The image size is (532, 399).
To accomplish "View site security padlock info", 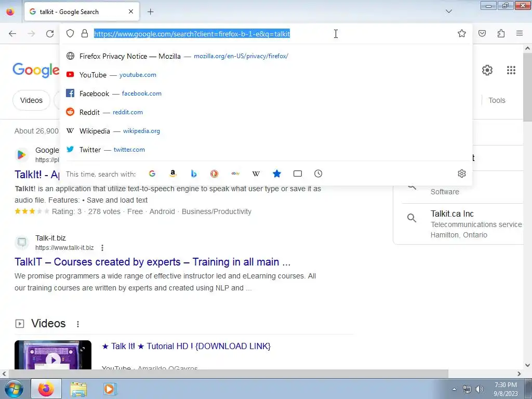I will pyautogui.click(x=85, y=33).
